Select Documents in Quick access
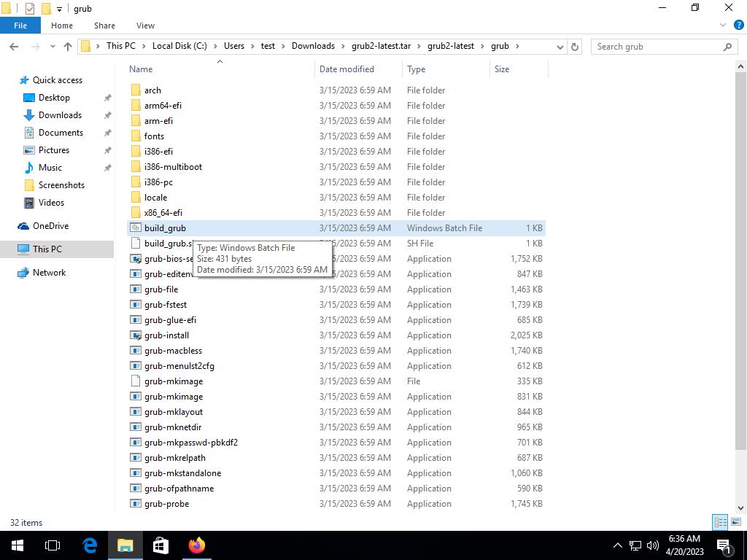This screenshot has height=560, width=747. (x=61, y=133)
